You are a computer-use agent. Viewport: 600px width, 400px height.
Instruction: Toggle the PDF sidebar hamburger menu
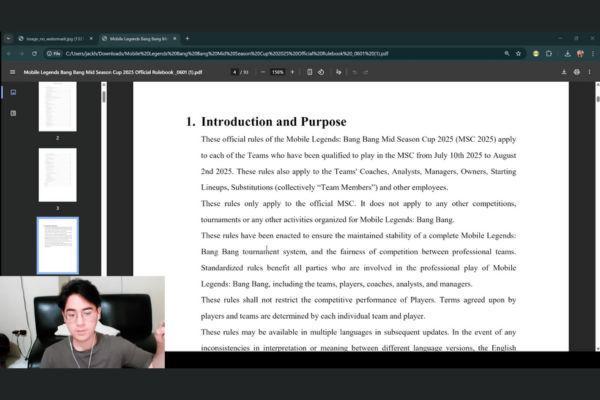click(x=12, y=72)
